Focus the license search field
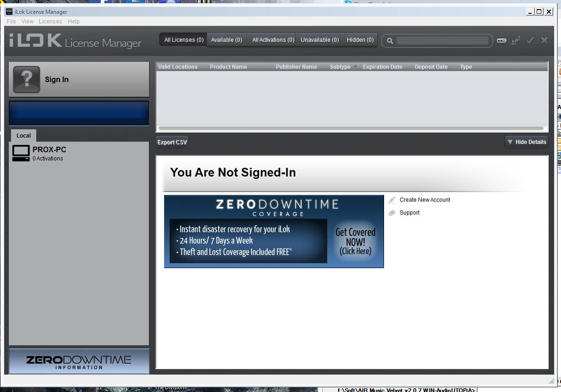This screenshot has height=392, width=561. click(x=442, y=41)
